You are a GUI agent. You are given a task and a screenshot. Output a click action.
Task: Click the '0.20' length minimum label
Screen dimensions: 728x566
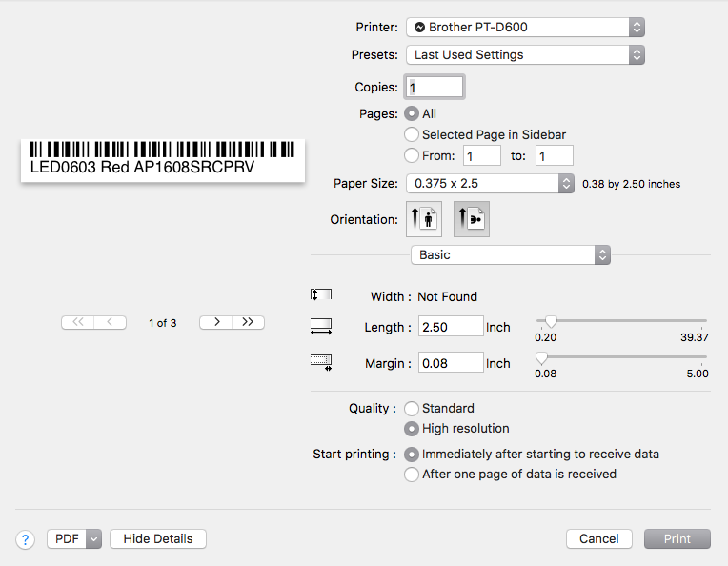pyautogui.click(x=545, y=337)
